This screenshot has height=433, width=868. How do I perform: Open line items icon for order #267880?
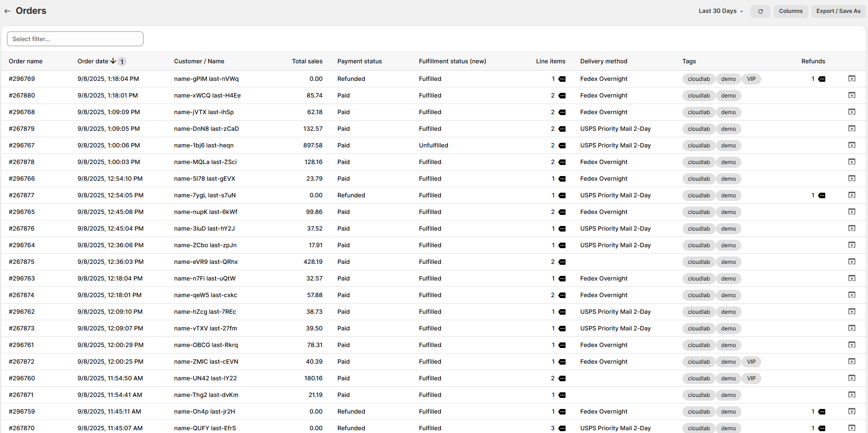(562, 96)
